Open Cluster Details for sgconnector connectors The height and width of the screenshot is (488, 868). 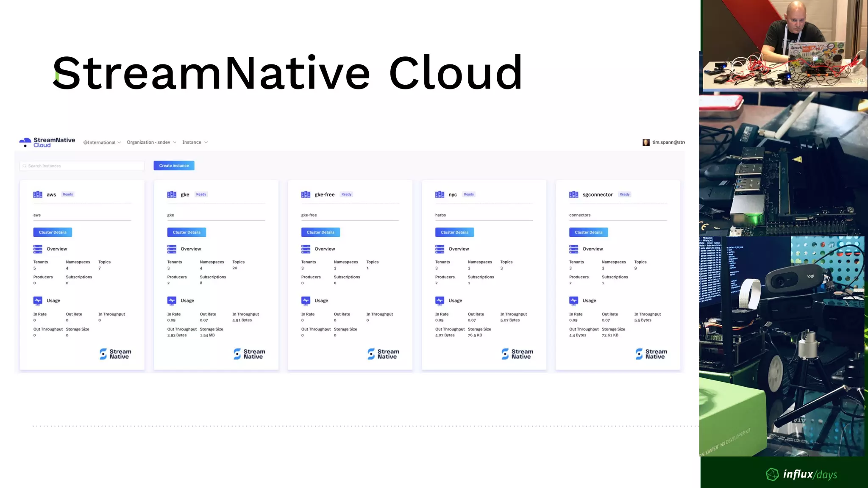tap(588, 232)
